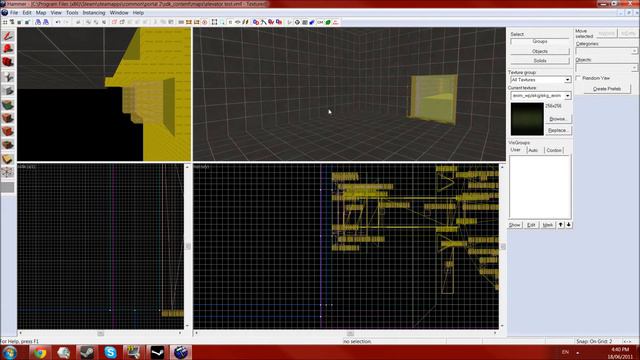Toggle Select-by-Handles square icon

[214, 22]
